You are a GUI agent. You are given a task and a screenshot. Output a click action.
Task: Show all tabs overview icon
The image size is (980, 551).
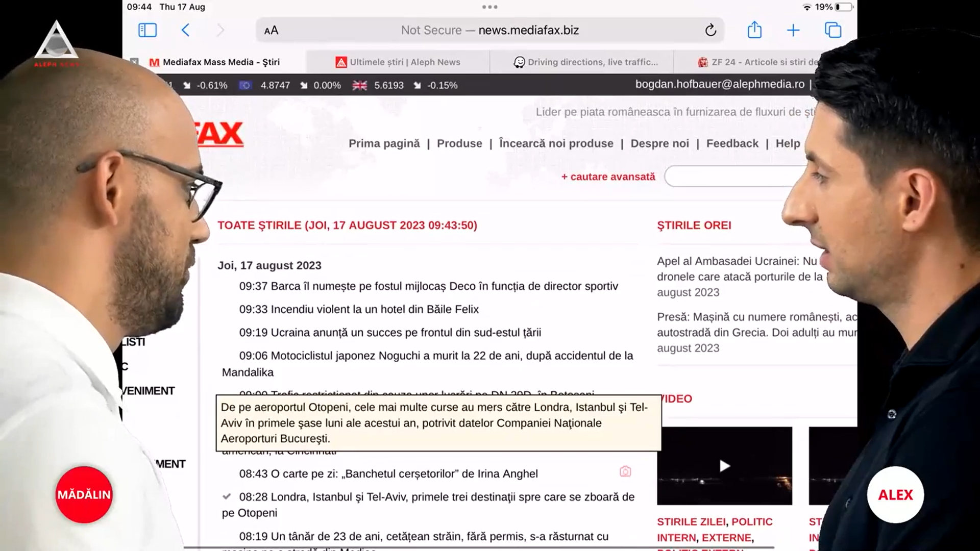(x=833, y=30)
